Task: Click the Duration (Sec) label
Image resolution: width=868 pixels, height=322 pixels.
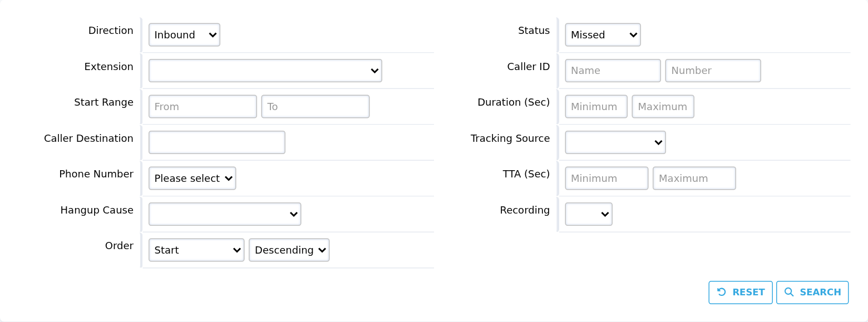Action: [x=514, y=102]
